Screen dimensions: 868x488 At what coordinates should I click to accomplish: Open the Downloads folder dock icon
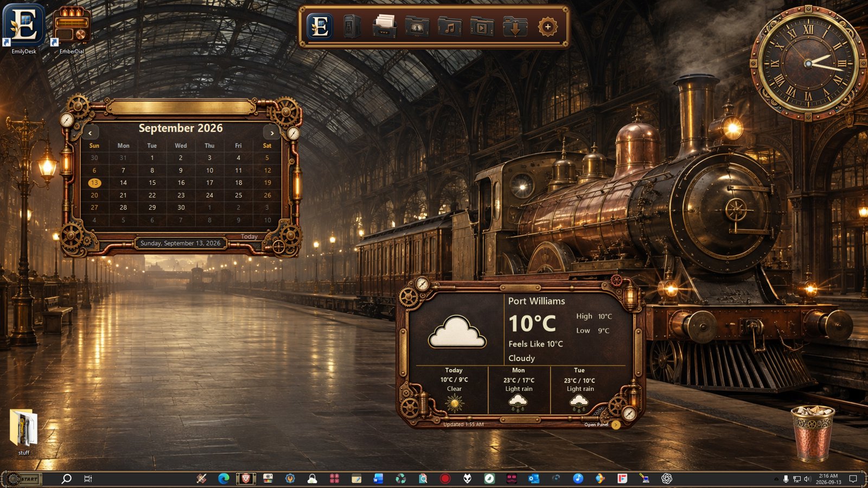coord(515,27)
